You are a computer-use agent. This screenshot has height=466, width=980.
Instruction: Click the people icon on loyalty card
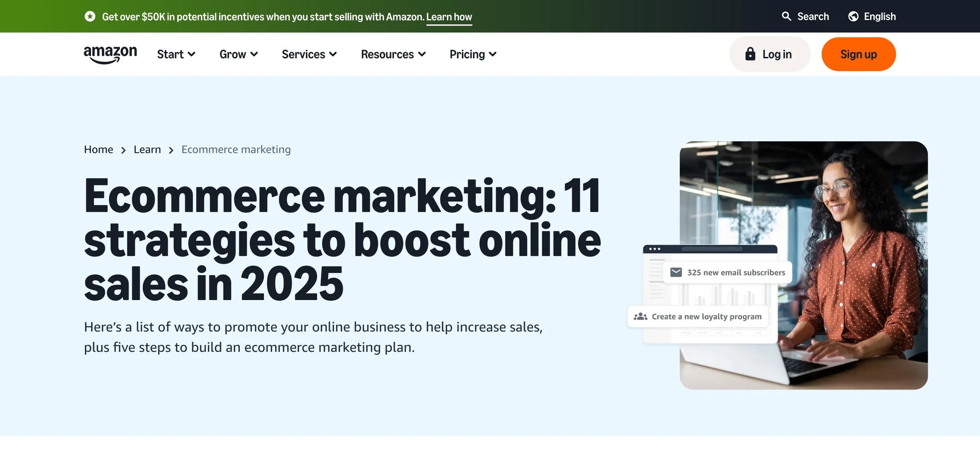(x=641, y=316)
